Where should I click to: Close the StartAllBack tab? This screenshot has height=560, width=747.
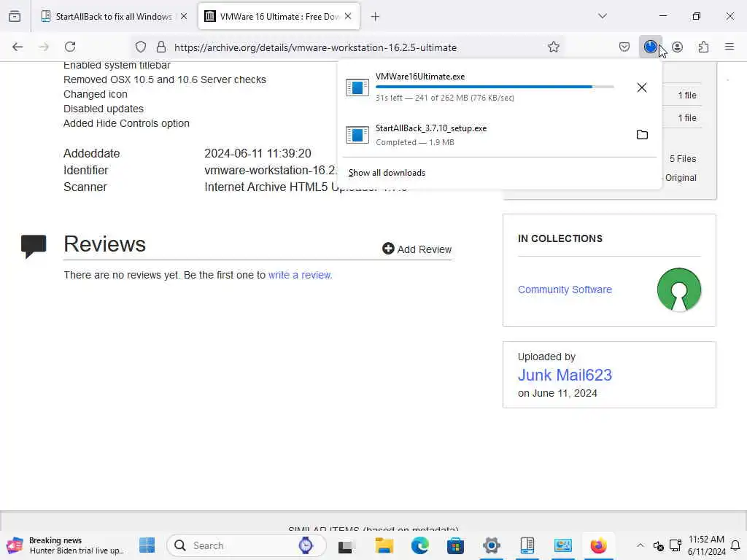(184, 16)
